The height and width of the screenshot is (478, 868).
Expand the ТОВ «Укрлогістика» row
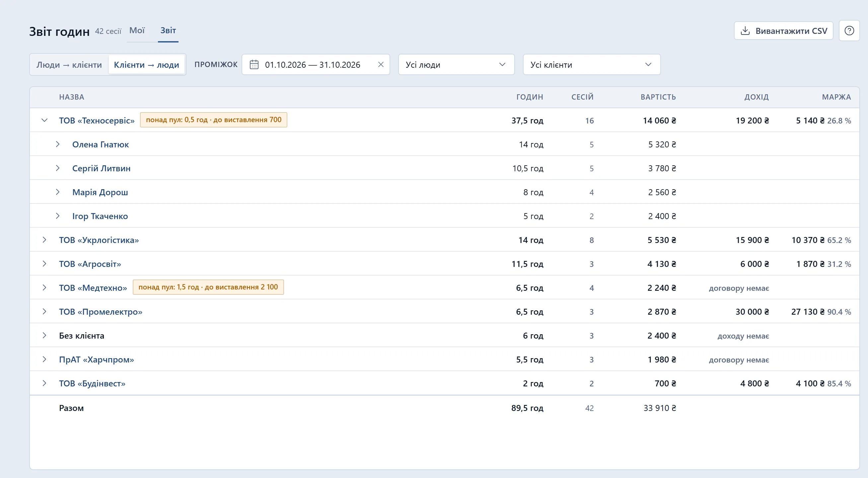click(x=44, y=240)
